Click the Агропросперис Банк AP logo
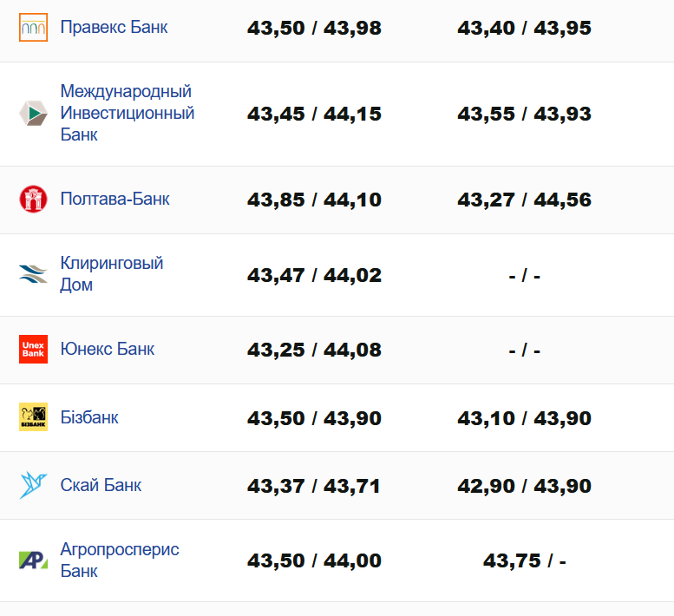This screenshot has height=616, width=674. pyautogui.click(x=33, y=560)
